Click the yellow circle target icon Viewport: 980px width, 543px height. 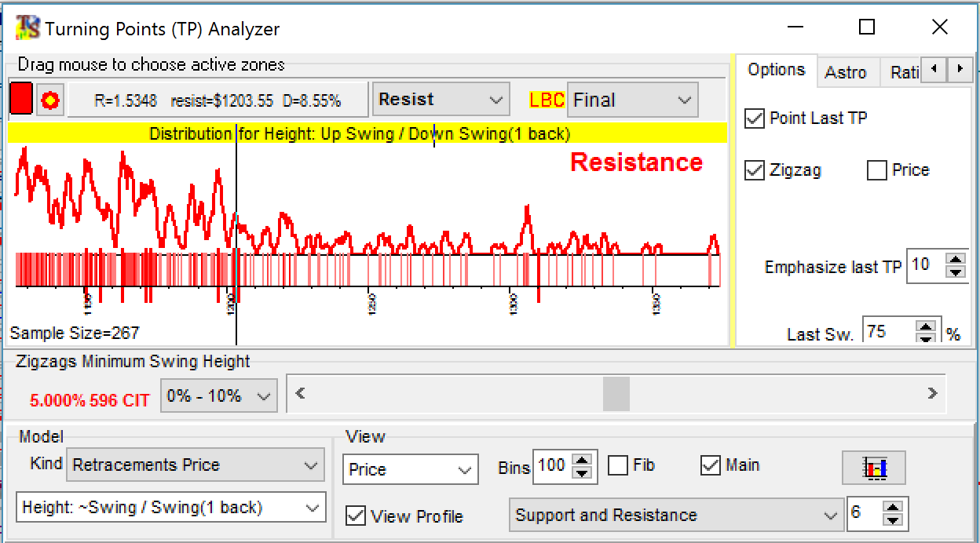pyautogui.click(x=51, y=100)
